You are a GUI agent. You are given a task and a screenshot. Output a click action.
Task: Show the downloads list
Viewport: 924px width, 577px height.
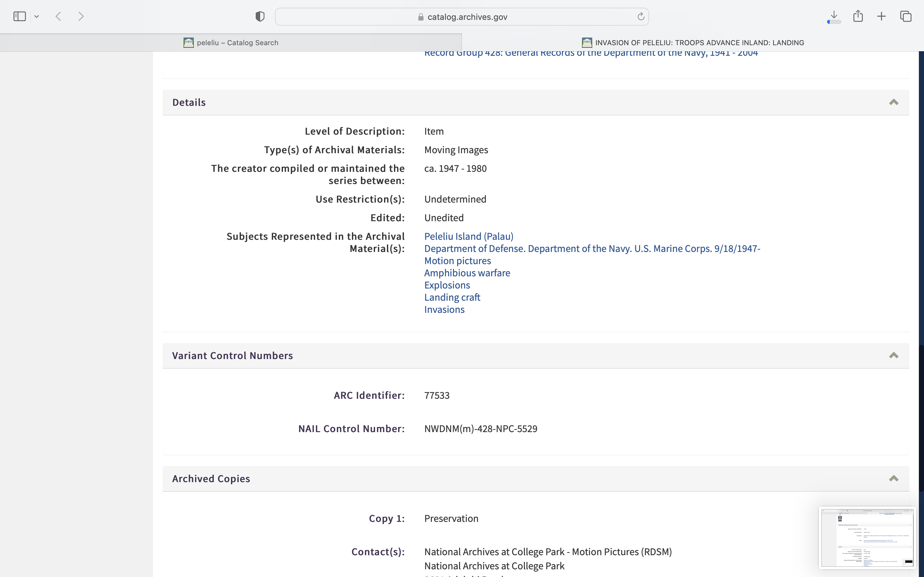[x=834, y=16]
